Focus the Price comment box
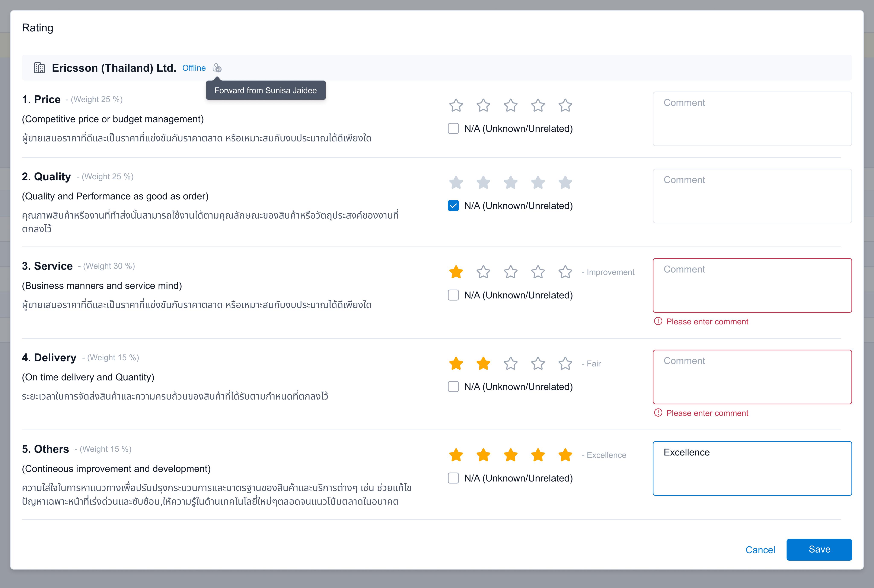This screenshot has width=874, height=588. (752, 119)
